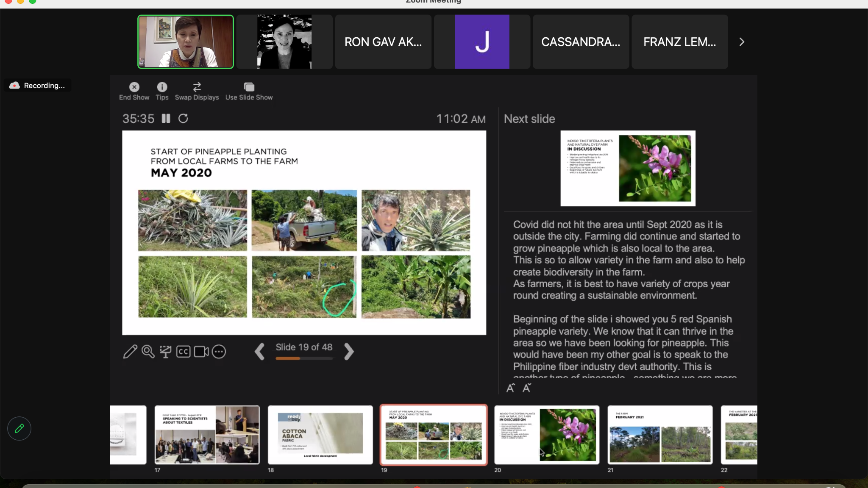
Task: Select slide 18 Cotton Abaca thumbnail
Action: [320, 435]
